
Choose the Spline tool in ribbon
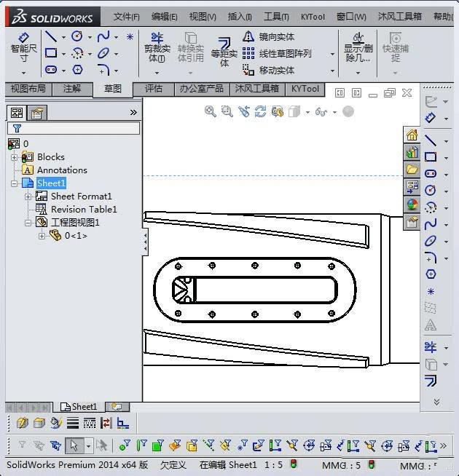pyautogui.click(x=103, y=36)
